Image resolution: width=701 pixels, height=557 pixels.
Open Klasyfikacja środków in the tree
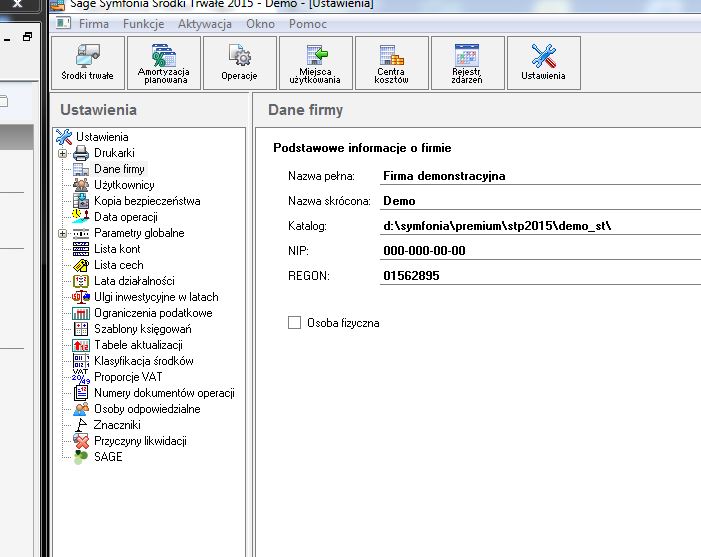click(144, 361)
